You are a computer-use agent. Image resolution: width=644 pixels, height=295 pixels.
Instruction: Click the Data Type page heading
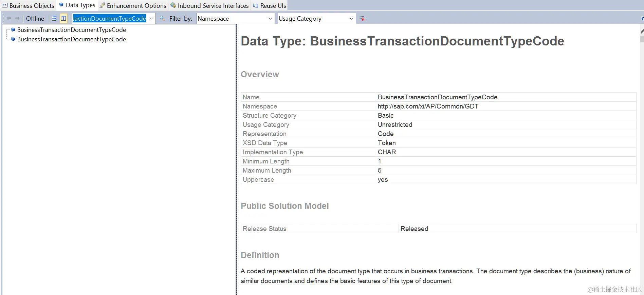[402, 41]
